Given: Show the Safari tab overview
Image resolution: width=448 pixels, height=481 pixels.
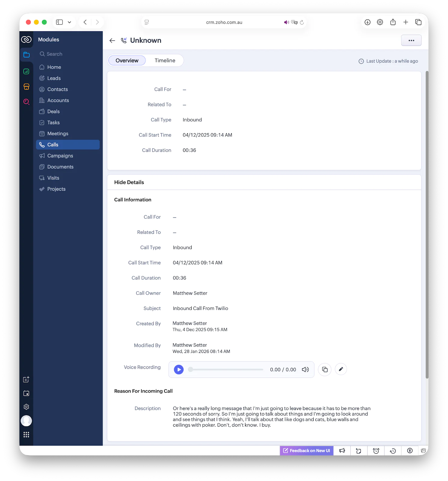Looking at the screenshot, I should pyautogui.click(x=418, y=22).
